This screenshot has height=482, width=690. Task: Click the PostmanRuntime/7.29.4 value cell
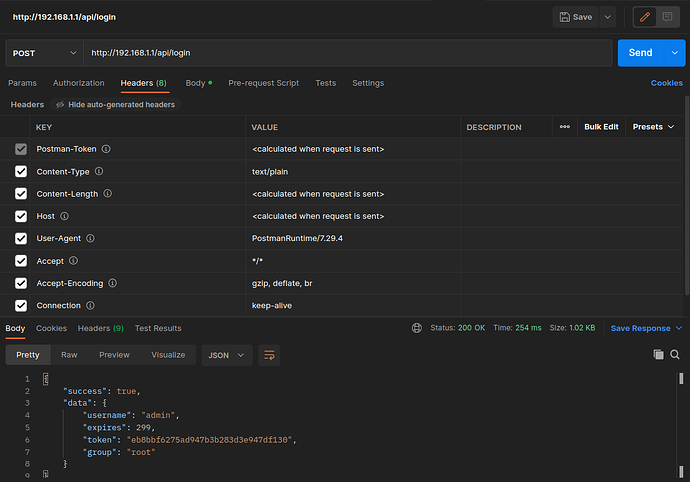[x=353, y=238]
